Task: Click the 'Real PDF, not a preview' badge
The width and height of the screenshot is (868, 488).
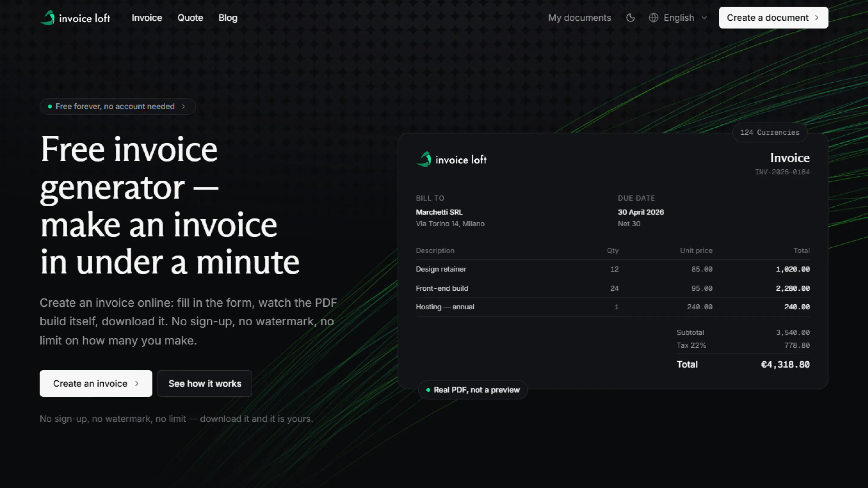Action: (473, 390)
